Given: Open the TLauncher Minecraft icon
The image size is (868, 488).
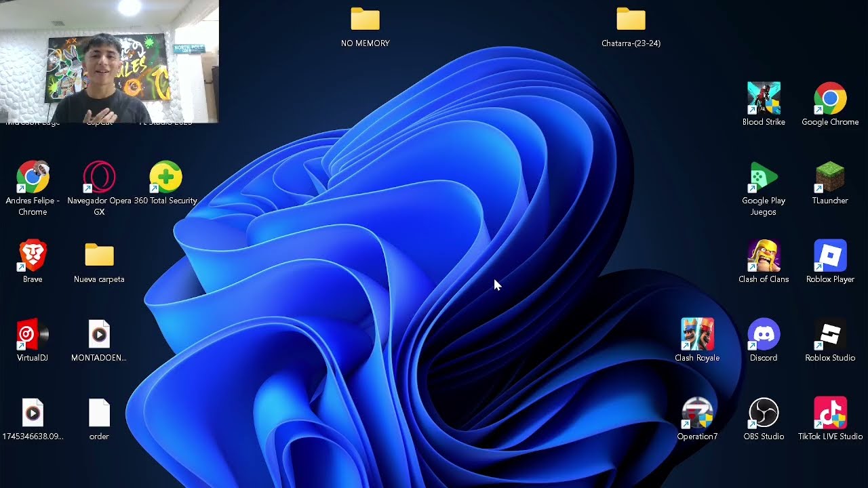Looking at the screenshot, I should (830, 177).
